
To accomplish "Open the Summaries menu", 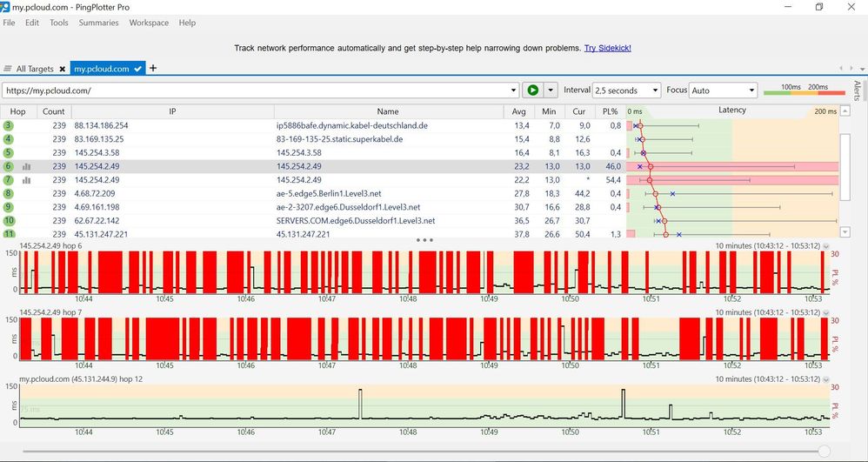I will tap(98, 23).
